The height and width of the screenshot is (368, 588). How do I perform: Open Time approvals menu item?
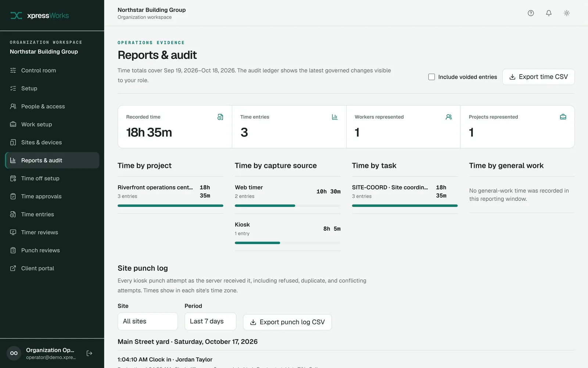[x=52, y=197]
